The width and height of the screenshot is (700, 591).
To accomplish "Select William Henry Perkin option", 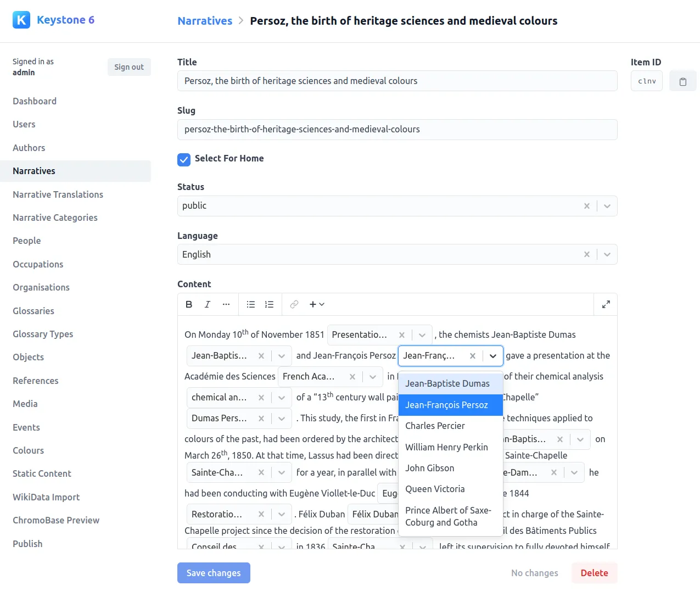I will (446, 447).
